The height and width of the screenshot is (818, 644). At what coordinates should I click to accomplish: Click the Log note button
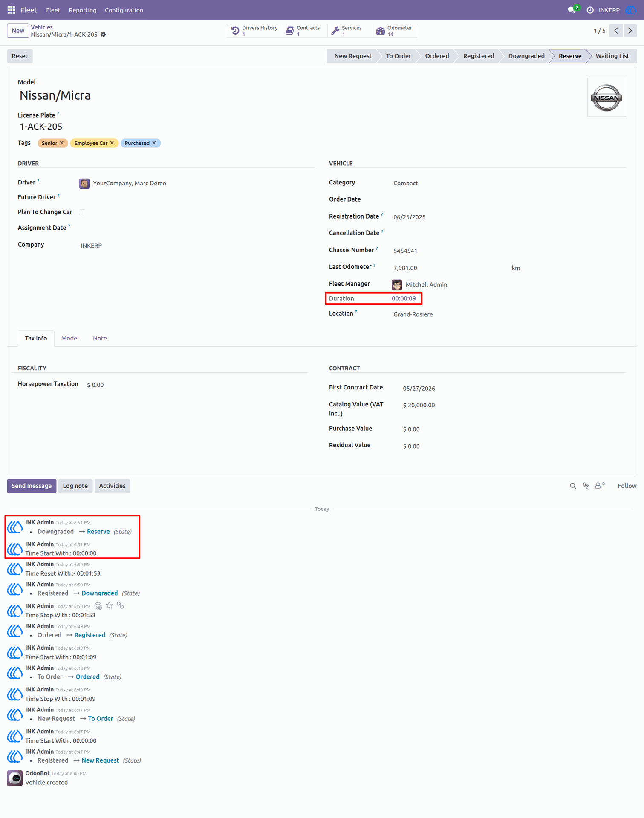click(75, 486)
